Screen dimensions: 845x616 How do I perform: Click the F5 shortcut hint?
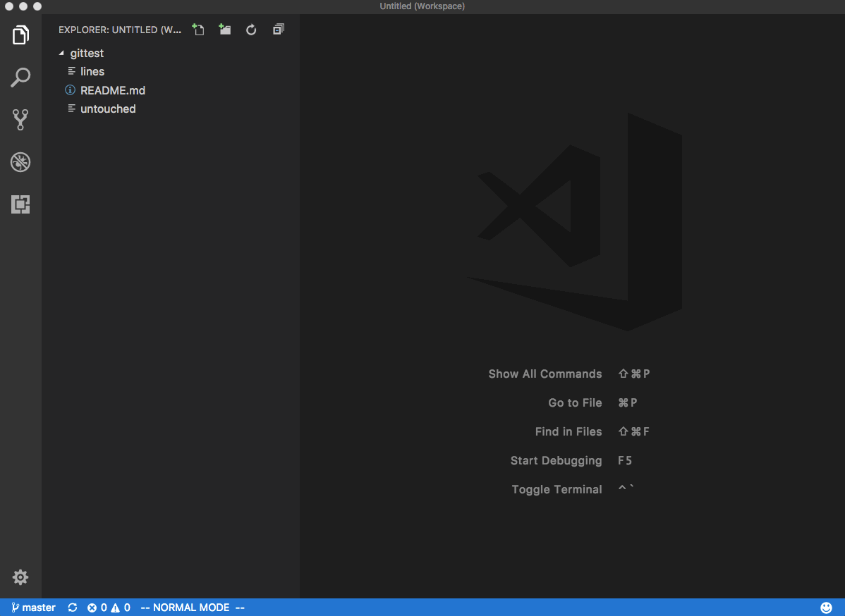625,460
